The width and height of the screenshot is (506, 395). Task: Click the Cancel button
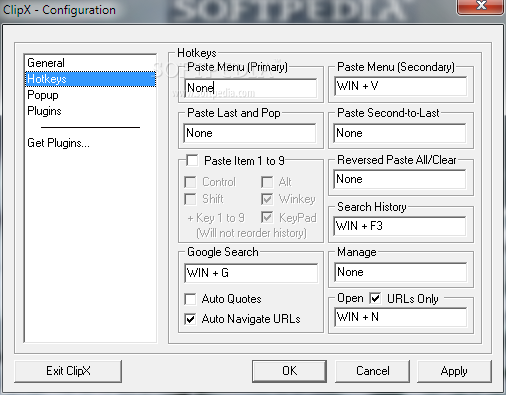coord(372,371)
